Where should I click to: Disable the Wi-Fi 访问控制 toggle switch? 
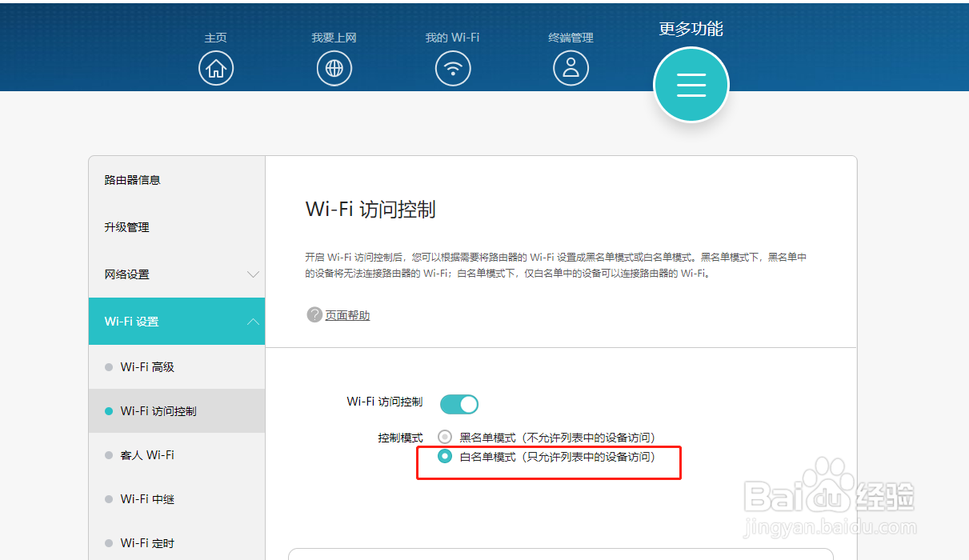click(x=458, y=404)
